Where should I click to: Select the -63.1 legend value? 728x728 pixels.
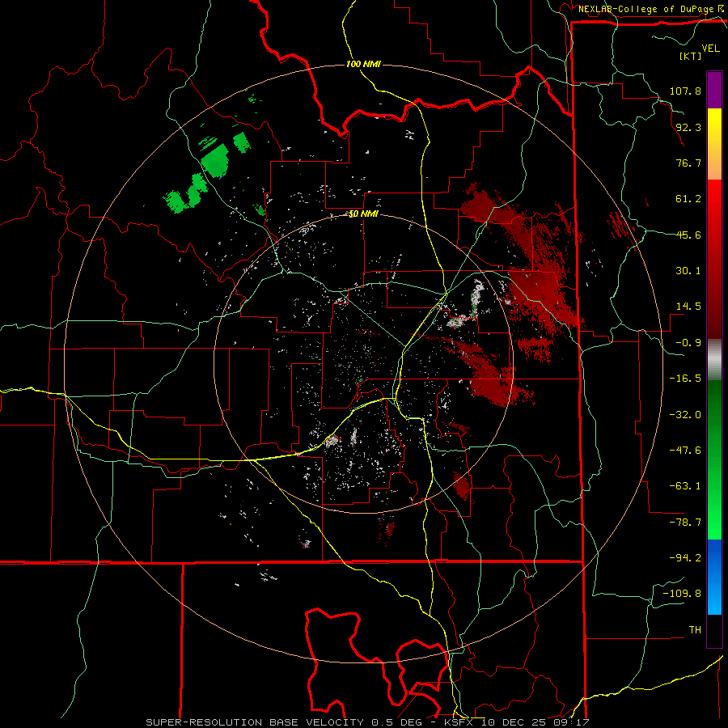tap(685, 486)
